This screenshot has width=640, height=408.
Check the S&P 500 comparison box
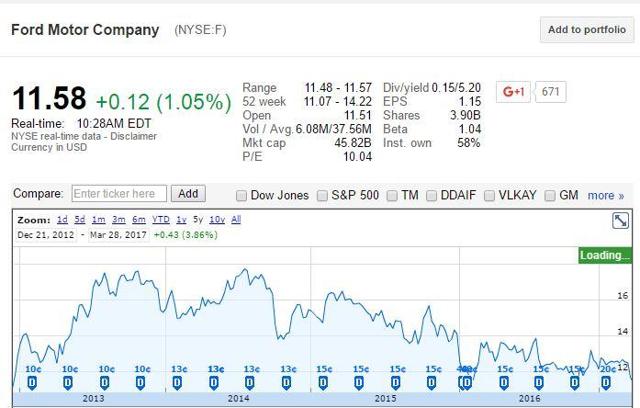tap(324, 195)
